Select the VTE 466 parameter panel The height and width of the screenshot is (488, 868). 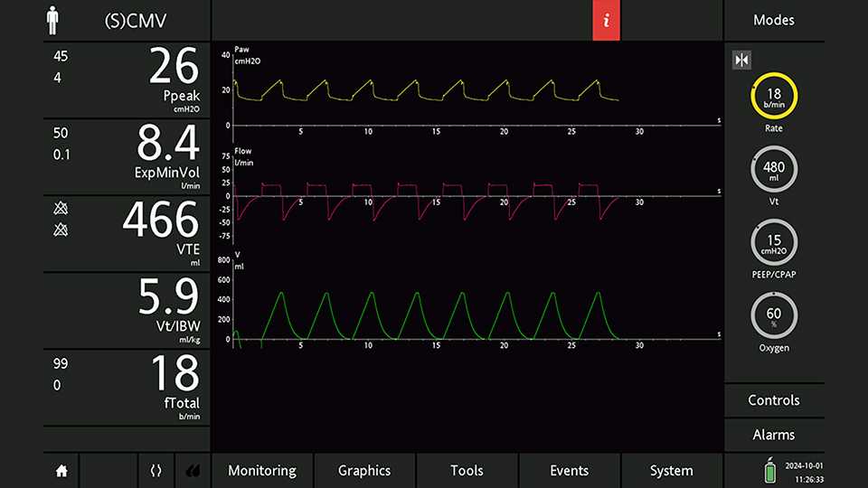(127, 233)
